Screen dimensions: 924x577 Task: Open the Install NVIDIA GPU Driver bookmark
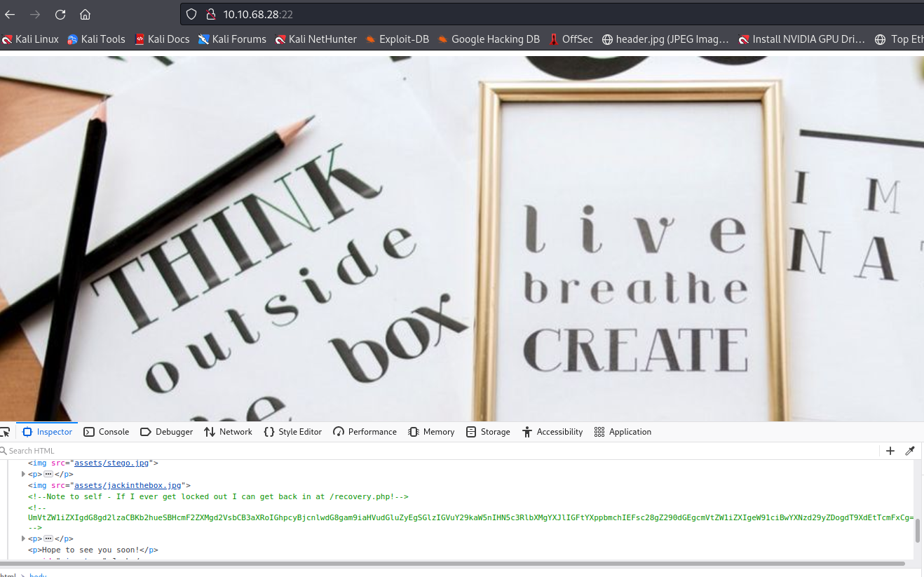pyautogui.click(x=802, y=39)
